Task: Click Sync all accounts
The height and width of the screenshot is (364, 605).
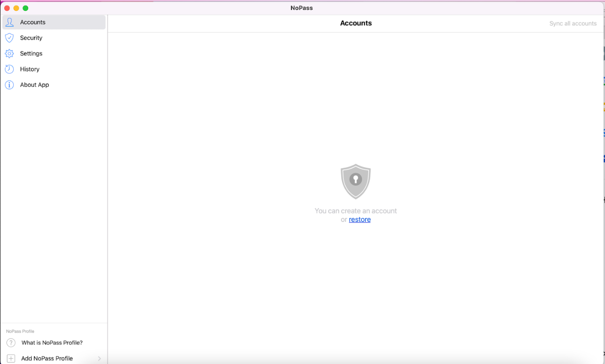Action: point(573,24)
